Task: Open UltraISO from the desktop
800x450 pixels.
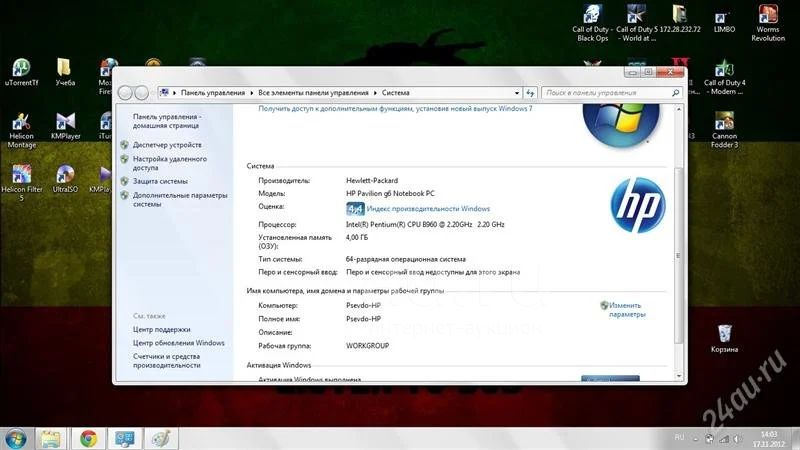Action: [65, 179]
